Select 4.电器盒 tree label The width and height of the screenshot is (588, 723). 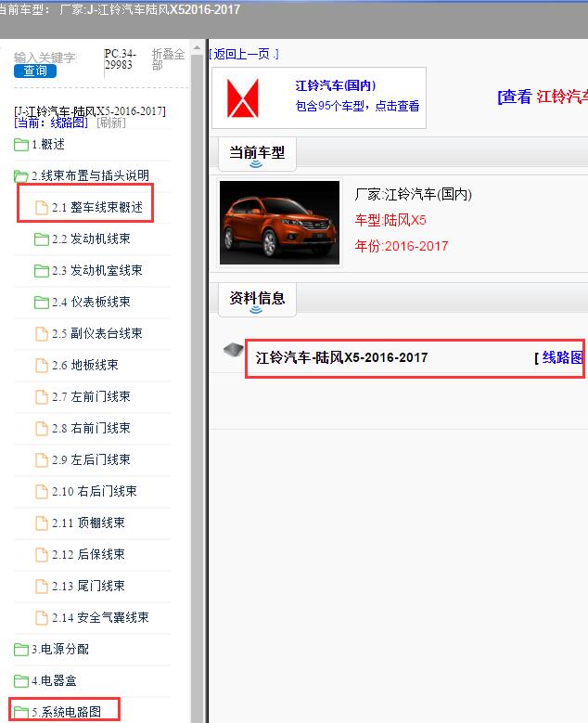pyautogui.click(x=54, y=680)
